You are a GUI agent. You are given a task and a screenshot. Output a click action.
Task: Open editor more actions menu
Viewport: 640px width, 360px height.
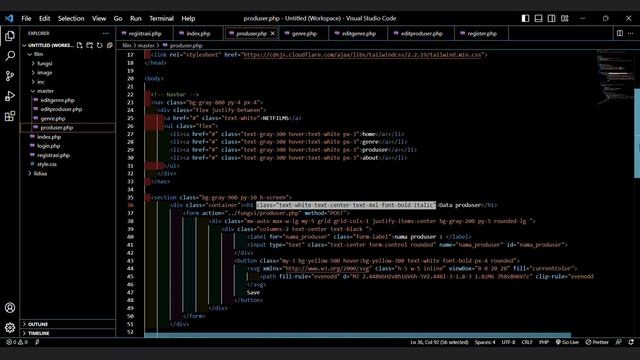[631, 33]
